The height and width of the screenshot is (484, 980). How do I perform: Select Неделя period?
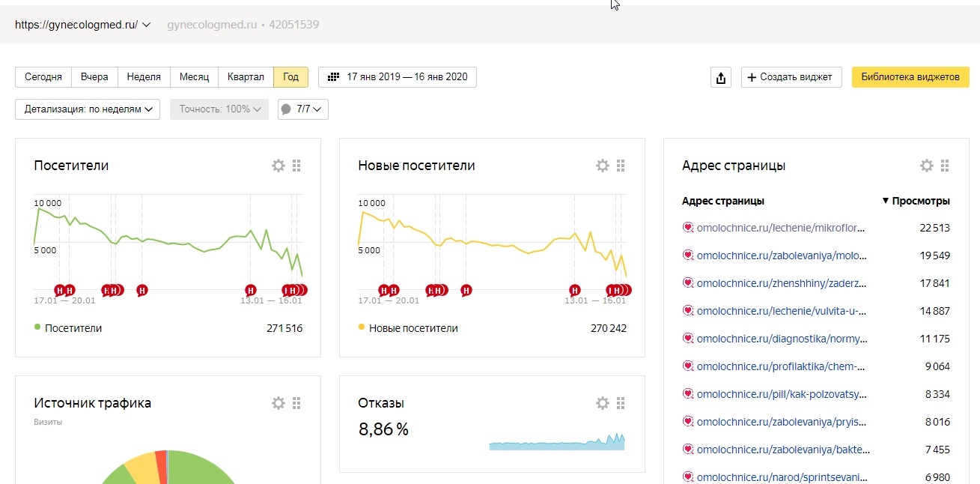[144, 77]
